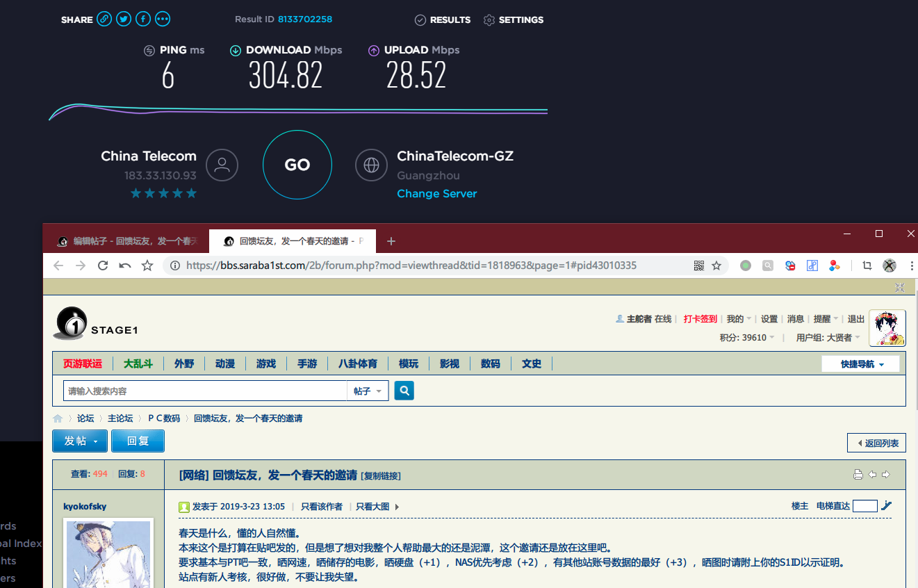
Task: Open the 发帖 new post dropdown button
Action: pos(80,441)
